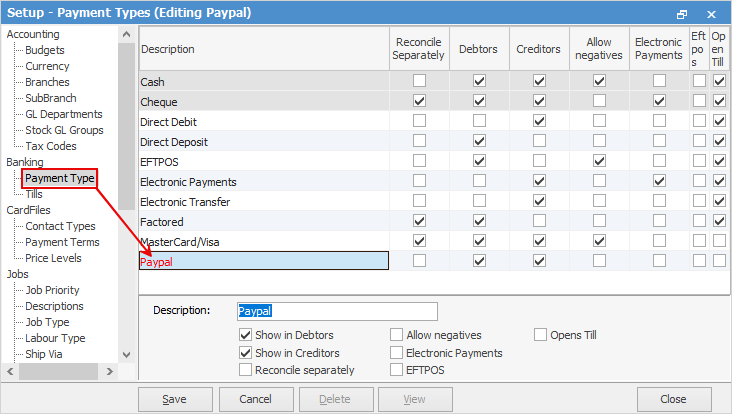Select Payment Type under Banking
This screenshot has height=414, width=732.
(x=60, y=178)
